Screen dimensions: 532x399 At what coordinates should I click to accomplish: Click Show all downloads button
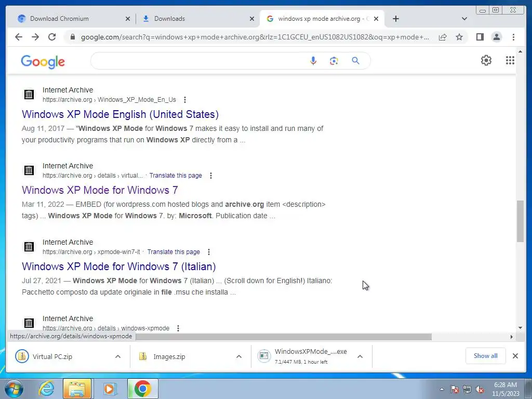[x=486, y=356]
